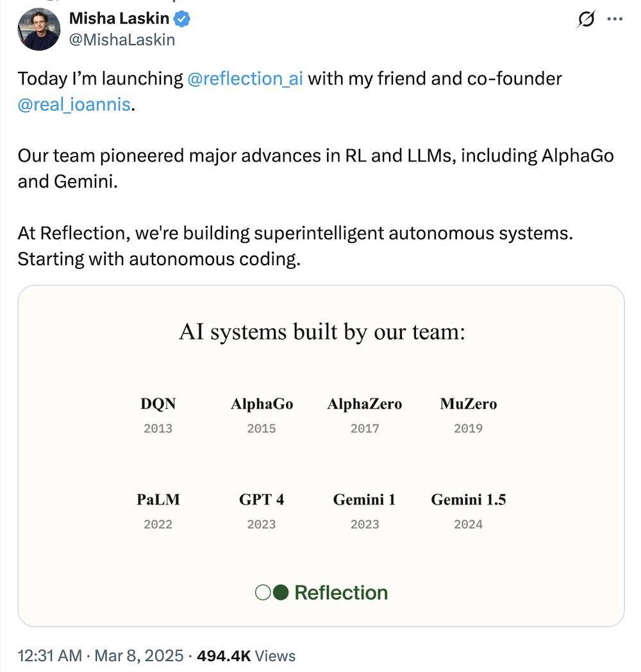Click the @MishaLaskin handle
This screenshot has height=672, width=641.
tap(122, 40)
